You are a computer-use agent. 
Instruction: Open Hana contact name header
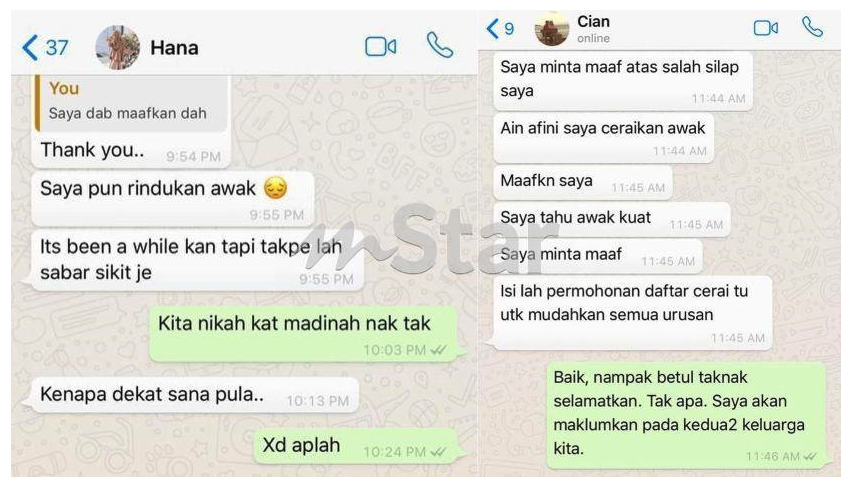pos(174,48)
